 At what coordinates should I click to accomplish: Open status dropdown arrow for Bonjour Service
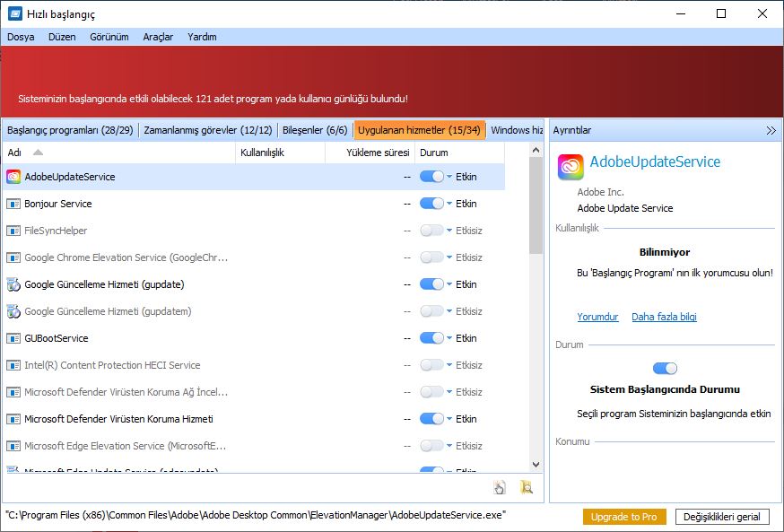(x=449, y=204)
